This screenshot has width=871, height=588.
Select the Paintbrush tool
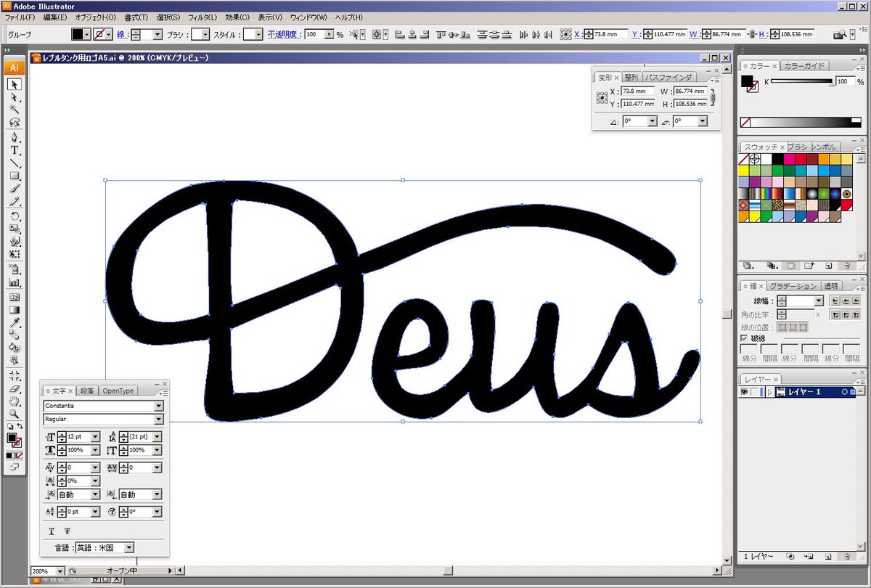[x=15, y=189]
